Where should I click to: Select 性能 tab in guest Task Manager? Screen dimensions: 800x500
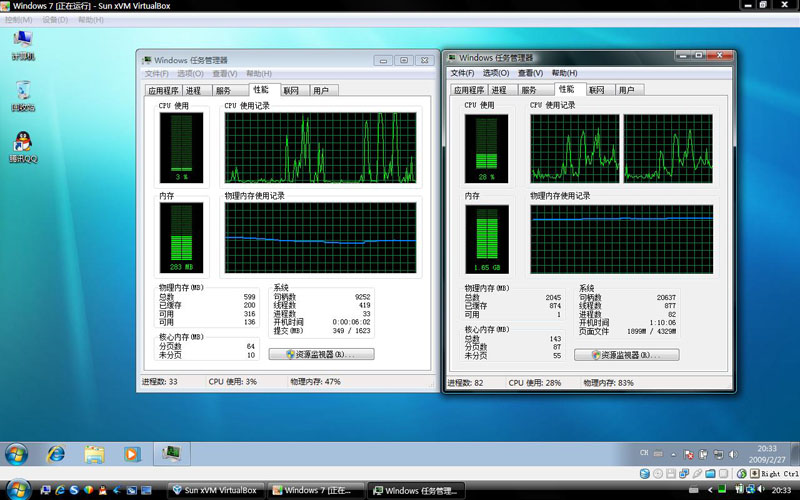click(x=264, y=90)
